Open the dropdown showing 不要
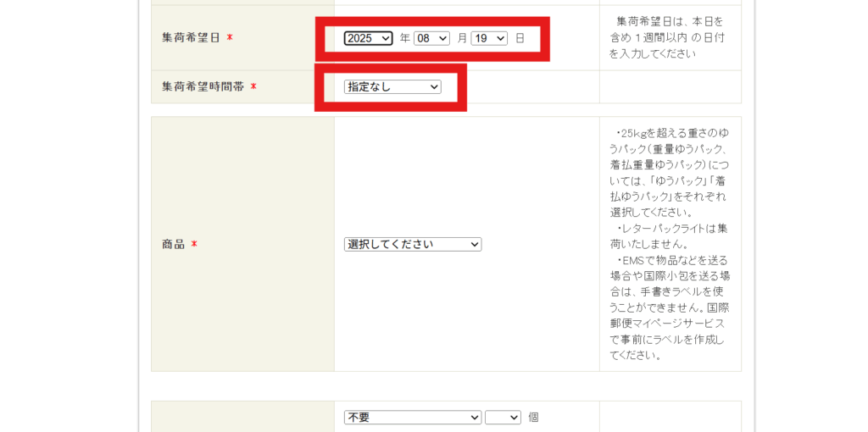 (x=413, y=417)
